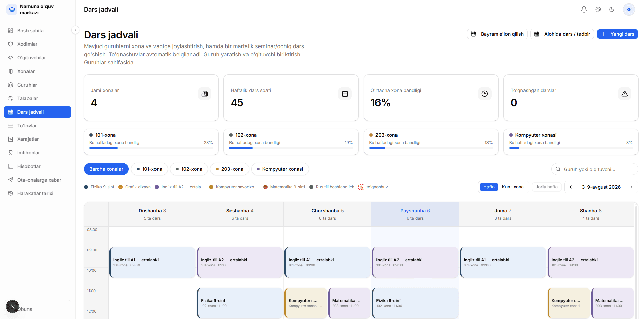Switch to Kun · xona view
The image size is (644, 319).
tap(513, 187)
